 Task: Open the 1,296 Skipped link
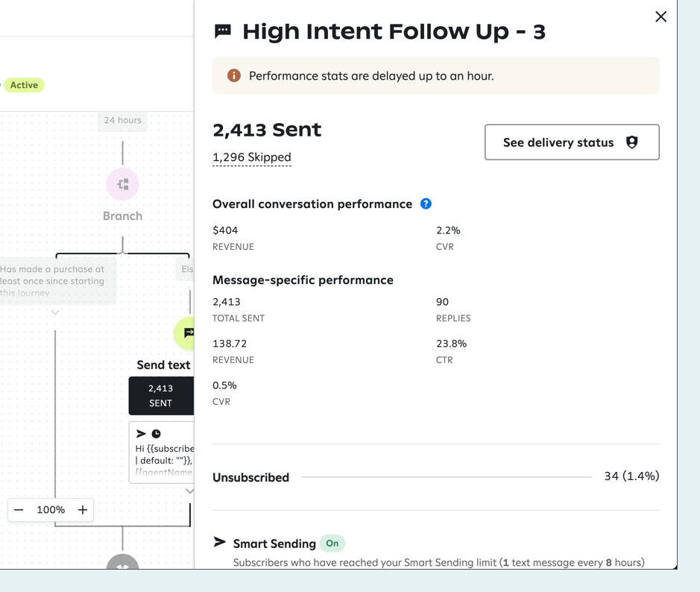click(x=252, y=157)
